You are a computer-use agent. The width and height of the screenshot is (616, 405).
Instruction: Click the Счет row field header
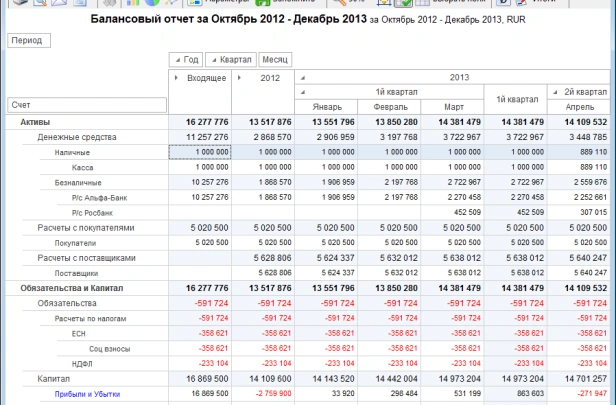[87, 105]
